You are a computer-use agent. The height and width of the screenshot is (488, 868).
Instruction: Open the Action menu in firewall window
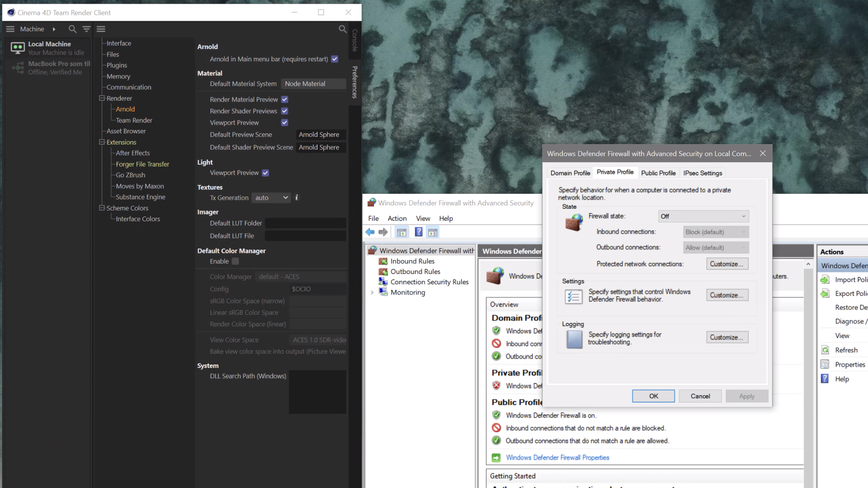coord(397,218)
